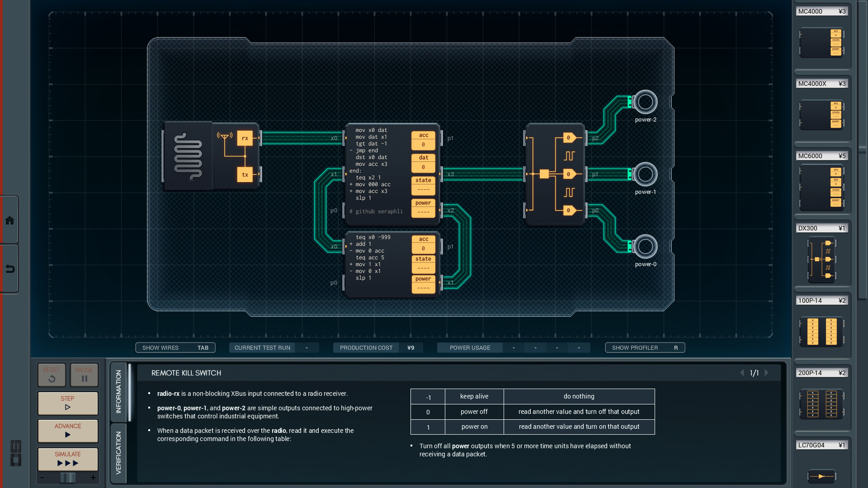The height and width of the screenshot is (488, 868).
Task: Toggle Show Wires button
Action: (175, 347)
